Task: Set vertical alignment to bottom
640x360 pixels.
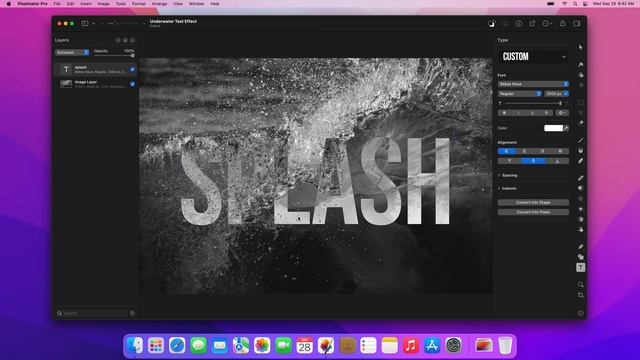Action: (x=557, y=161)
